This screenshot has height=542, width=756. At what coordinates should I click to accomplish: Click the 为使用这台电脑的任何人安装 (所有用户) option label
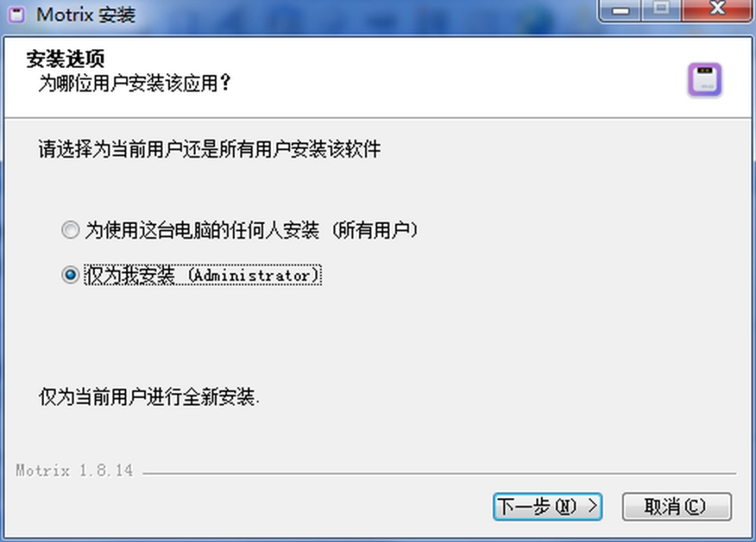tap(251, 230)
